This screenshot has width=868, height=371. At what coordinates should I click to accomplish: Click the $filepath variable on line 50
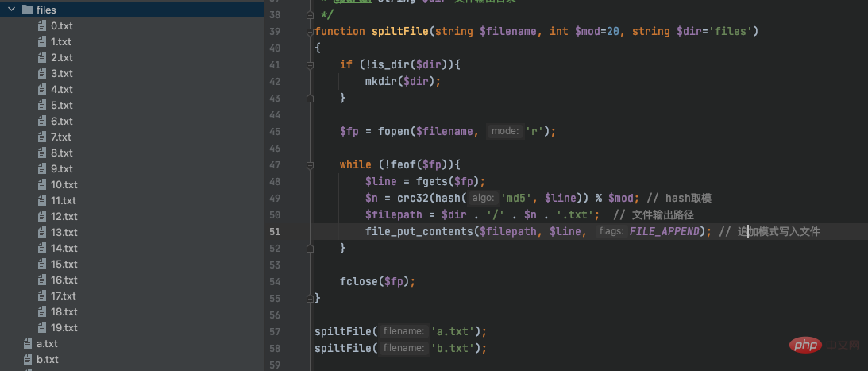[x=394, y=214]
